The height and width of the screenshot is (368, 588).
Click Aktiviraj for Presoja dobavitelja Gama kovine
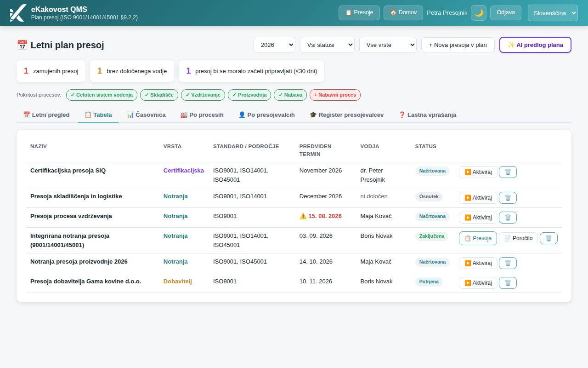[478, 283]
